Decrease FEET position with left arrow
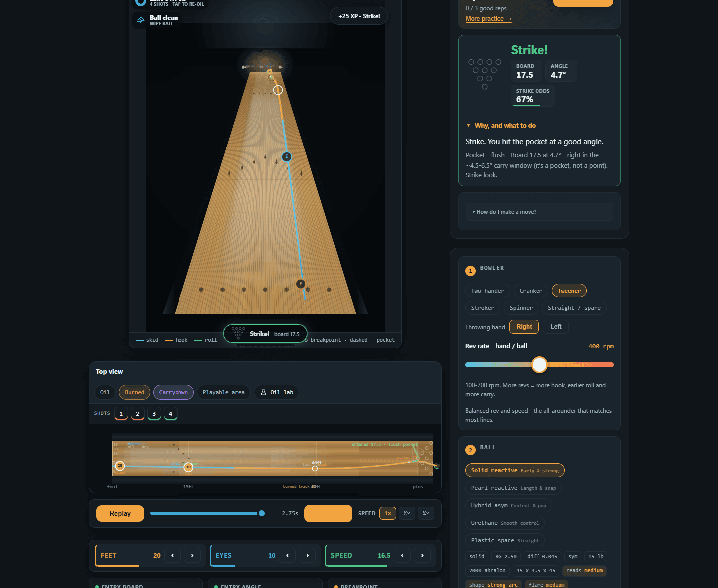The image size is (718, 588). 173,555
